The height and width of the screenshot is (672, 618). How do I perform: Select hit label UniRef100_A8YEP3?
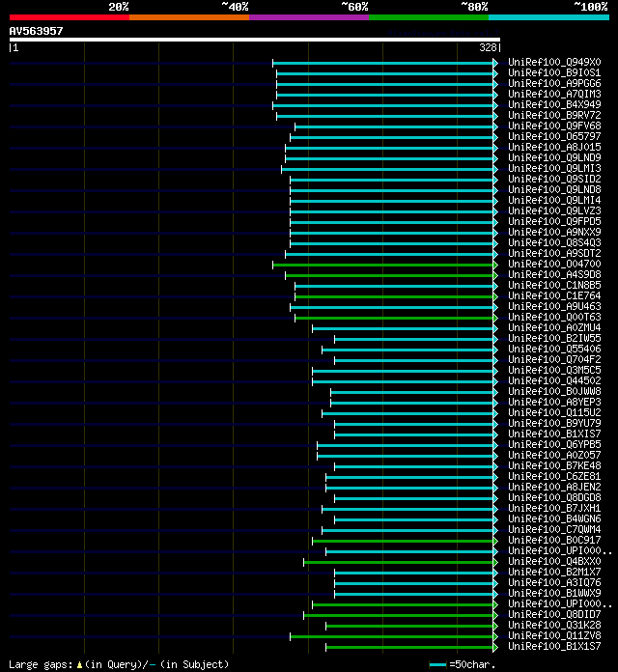coord(554,402)
